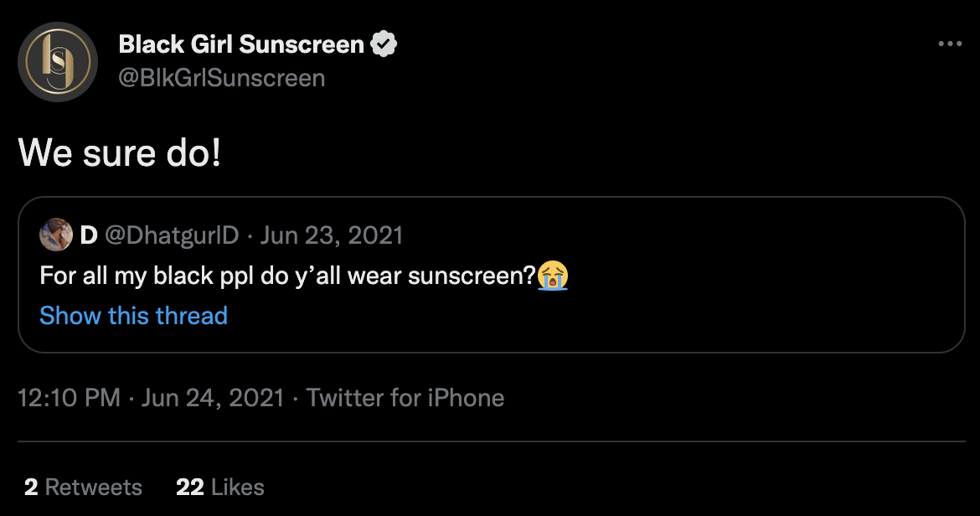
Task: Open the Black Girl Sunscreen display name
Action: pyautogui.click(x=241, y=44)
